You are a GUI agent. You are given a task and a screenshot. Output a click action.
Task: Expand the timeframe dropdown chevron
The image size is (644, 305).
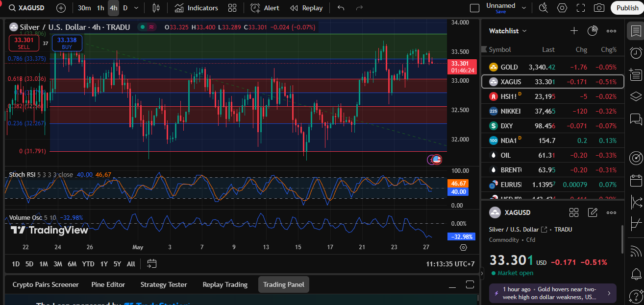tap(136, 8)
